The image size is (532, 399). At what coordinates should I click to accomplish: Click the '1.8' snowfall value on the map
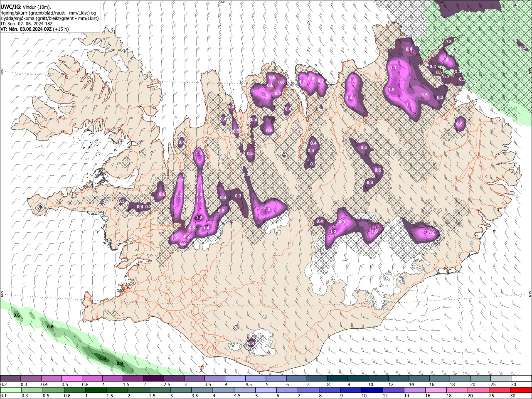point(199,154)
